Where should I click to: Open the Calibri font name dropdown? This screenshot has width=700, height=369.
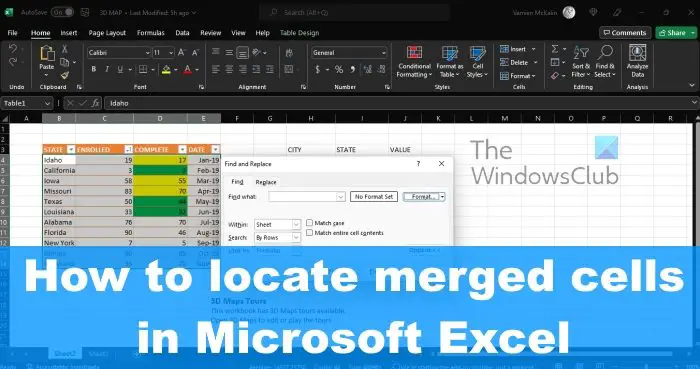[119, 53]
